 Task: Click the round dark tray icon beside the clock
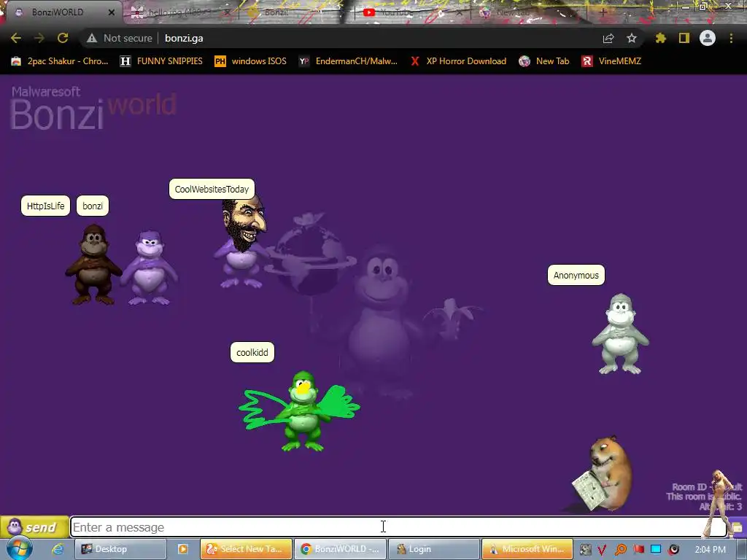tap(673, 550)
